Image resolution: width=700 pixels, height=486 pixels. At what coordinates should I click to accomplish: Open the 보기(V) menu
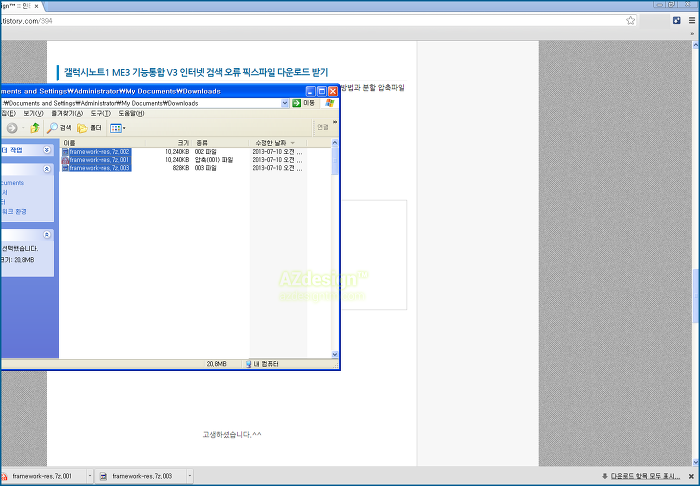(33, 113)
